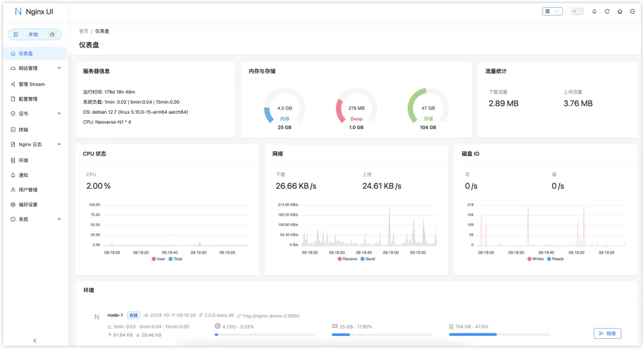This screenshot has height=349, width=644.
Task: Click the 2.0.0-beta.36 version text
Action: pyautogui.click(x=219, y=316)
